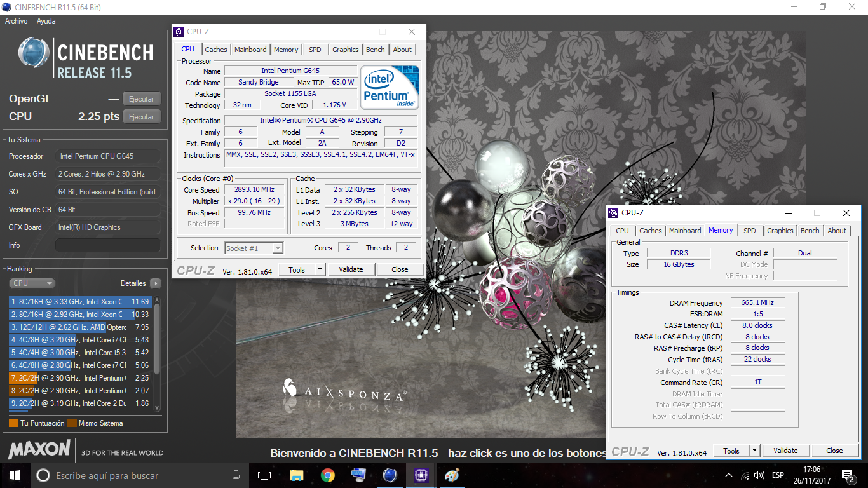Run the OpenGL test with Ejecutar
The image size is (868, 488).
coord(142,99)
